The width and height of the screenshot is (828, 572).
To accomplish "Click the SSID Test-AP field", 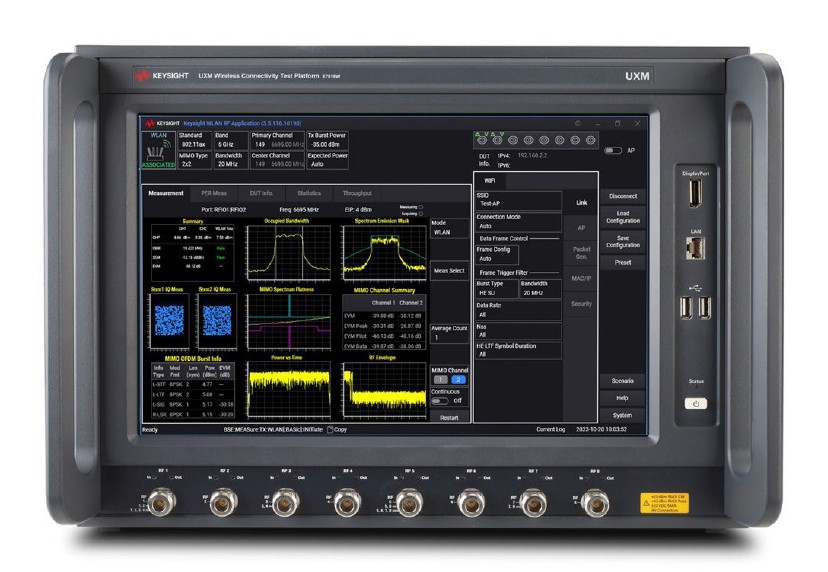I will click(518, 200).
